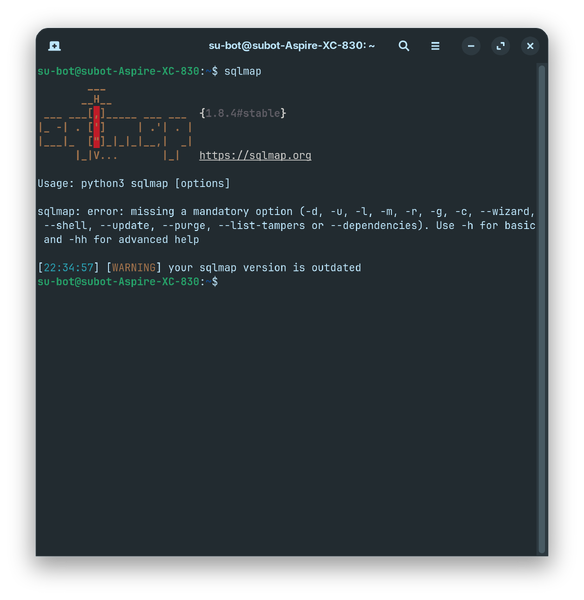Open the https://sqlmap.org link
Image resolution: width=584 pixels, height=600 pixels.
pos(255,155)
